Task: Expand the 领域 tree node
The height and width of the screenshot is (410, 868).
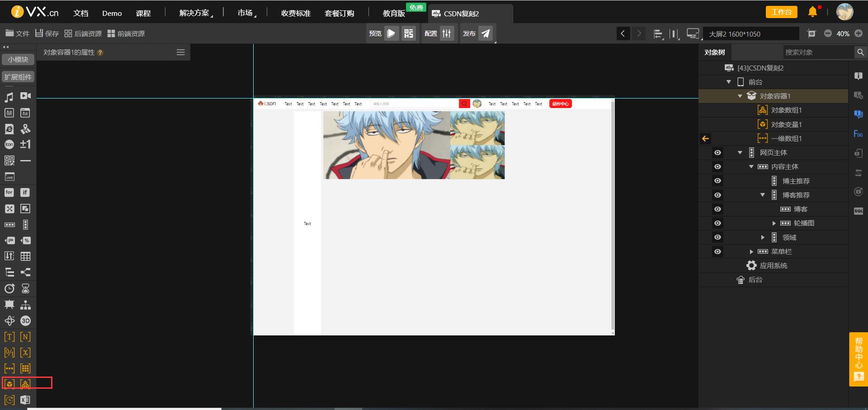Action: (x=763, y=237)
